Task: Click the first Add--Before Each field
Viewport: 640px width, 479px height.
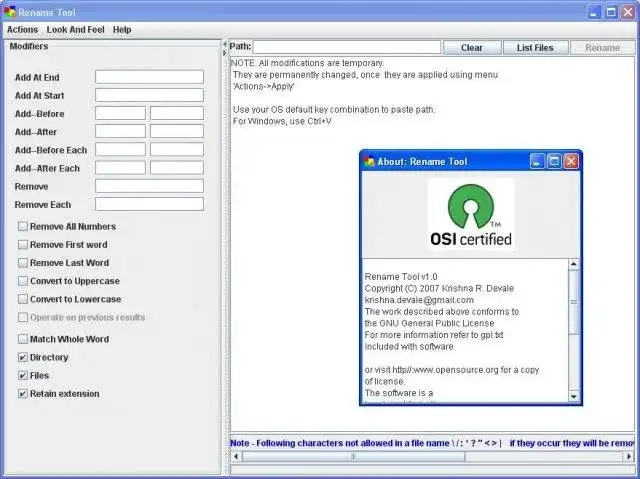Action: [x=120, y=150]
